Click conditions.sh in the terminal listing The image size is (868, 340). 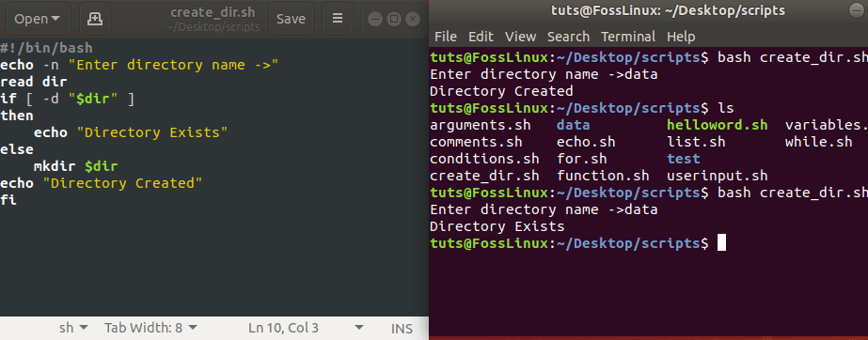coord(484,160)
